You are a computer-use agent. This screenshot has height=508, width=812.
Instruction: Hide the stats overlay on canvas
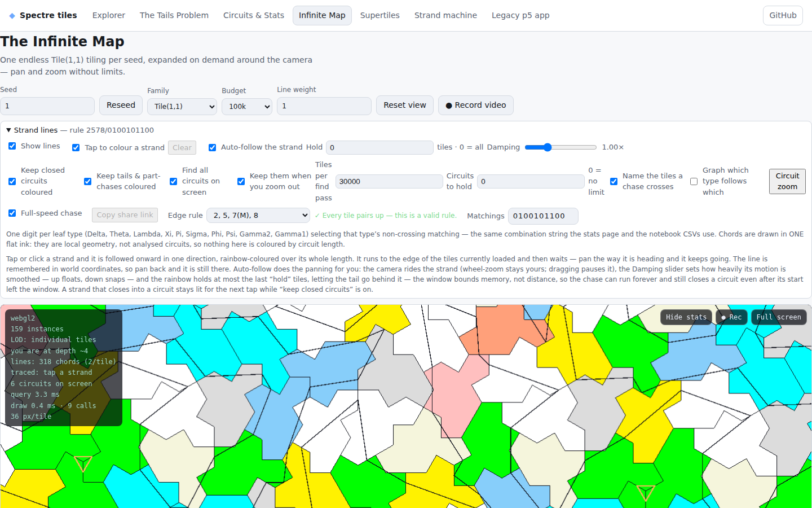[686, 317]
